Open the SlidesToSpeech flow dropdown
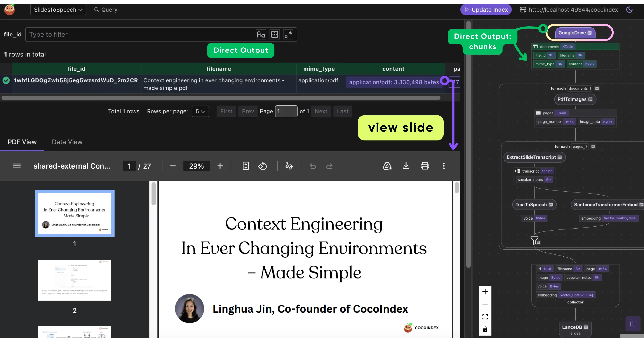 point(58,9)
